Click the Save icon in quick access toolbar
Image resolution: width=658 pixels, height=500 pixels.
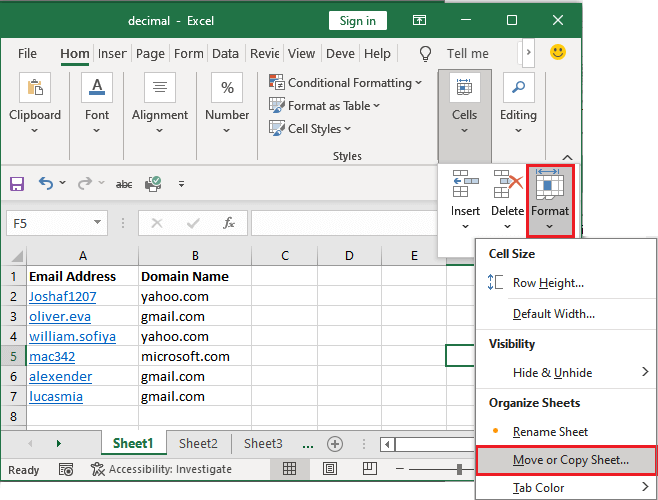tap(17, 184)
